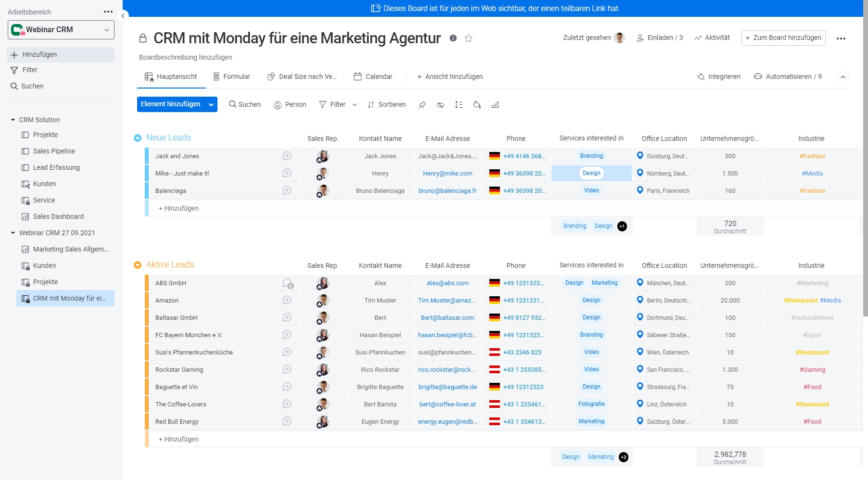Open conversation for Red Bull Energy

pyautogui.click(x=287, y=421)
